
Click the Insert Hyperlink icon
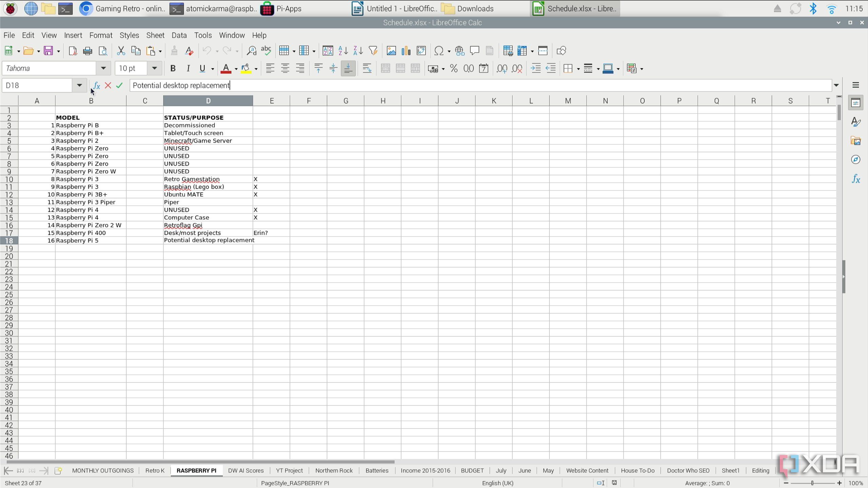tap(460, 51)
